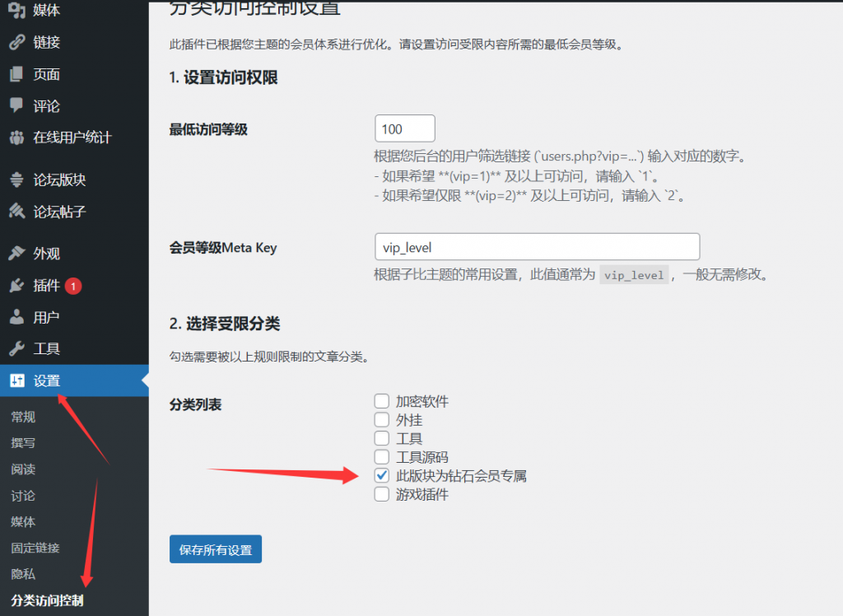Click the 链接 link chain icon
The width and height of the screenshot is (843, 616).
[x=16, y=43]
